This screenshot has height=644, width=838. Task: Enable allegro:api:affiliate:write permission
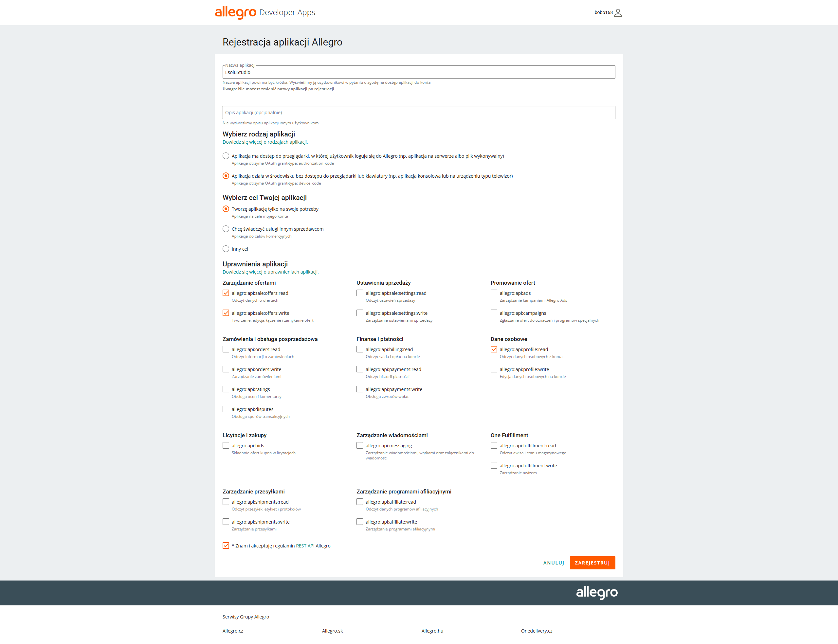tap(359, 522)
